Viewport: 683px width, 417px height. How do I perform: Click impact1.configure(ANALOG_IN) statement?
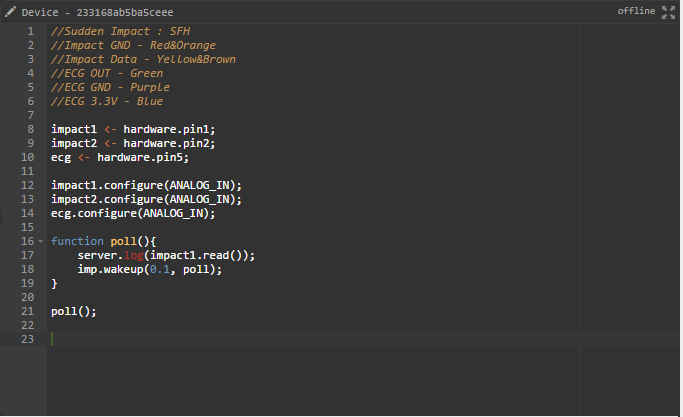146,185
